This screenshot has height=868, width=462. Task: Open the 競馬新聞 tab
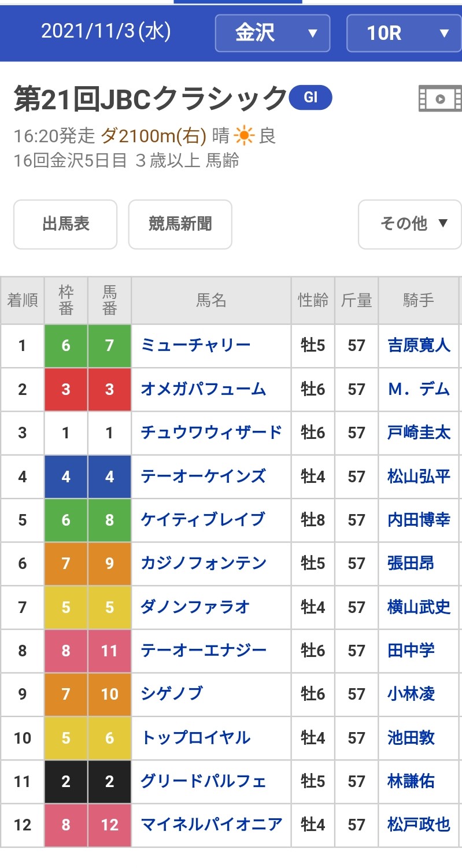coord(180,224)
